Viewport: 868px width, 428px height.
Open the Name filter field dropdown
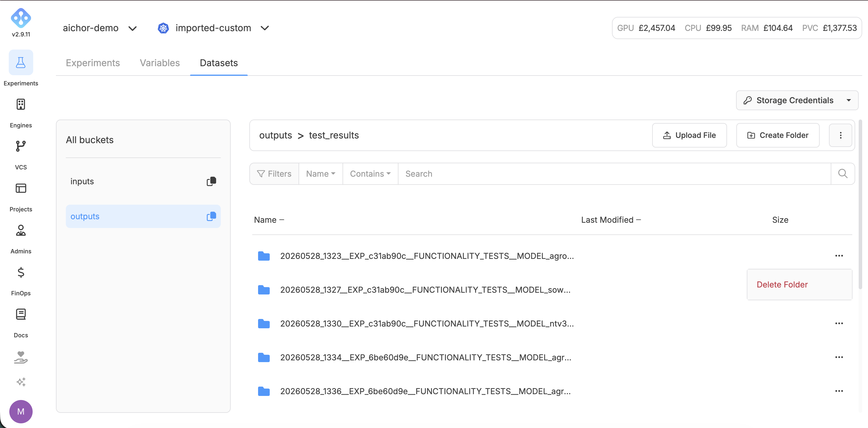(321, 174)
